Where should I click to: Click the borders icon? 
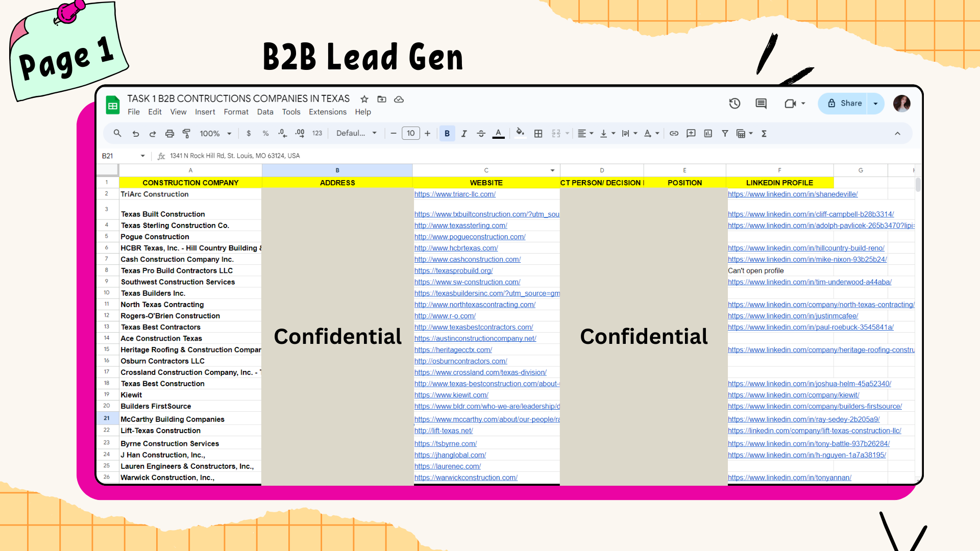pos(538,134)
